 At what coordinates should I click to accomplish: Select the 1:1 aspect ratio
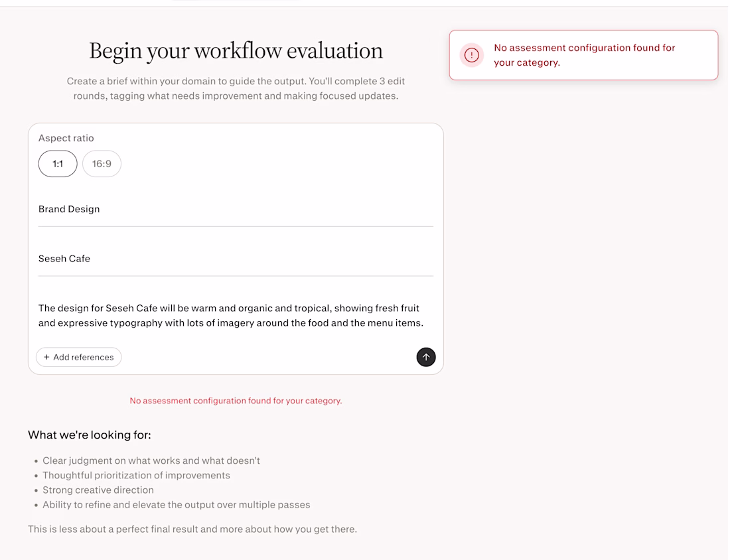click(58, 164)
